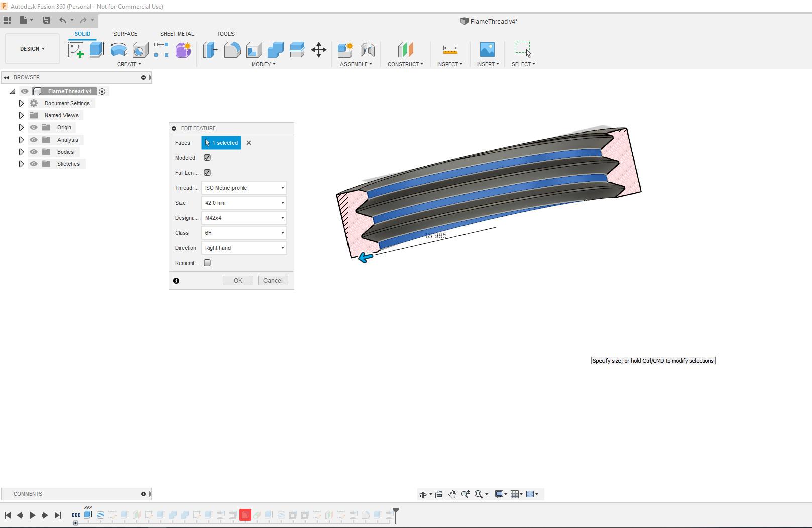The height and width of the screenshot is (528, 812).
Task: Open the Assemble menu
Action: pyautogui.click(x=356, y=64)
